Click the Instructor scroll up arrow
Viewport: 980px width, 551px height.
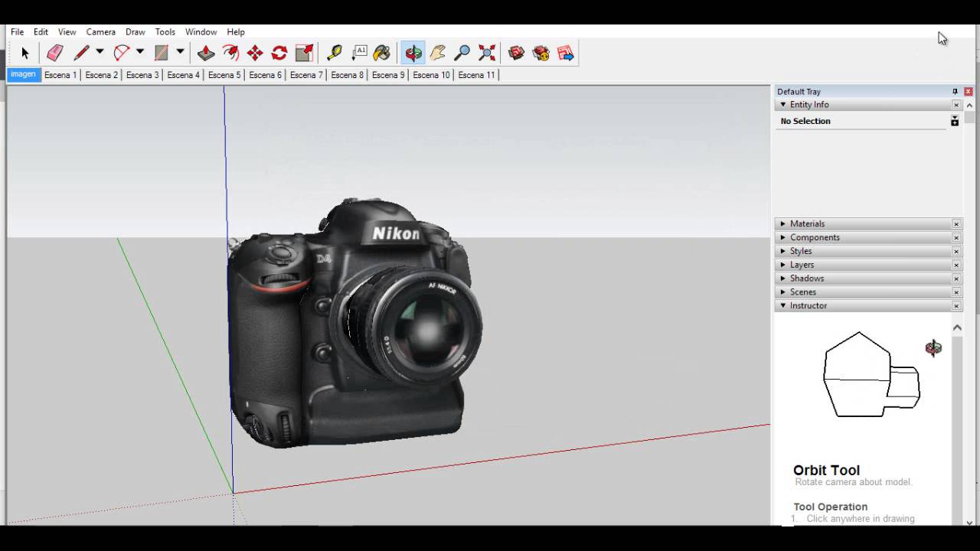(957, 328)
